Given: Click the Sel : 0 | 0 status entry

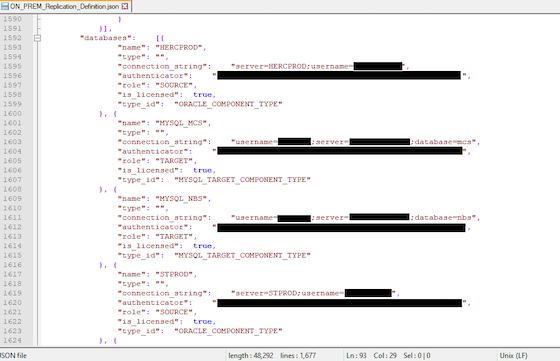Looking at the screenshot, I should [417, 356].
